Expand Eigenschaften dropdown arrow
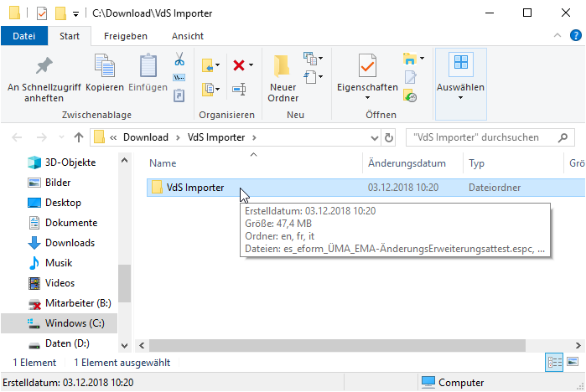586x392 pixels. coord(367,98)
